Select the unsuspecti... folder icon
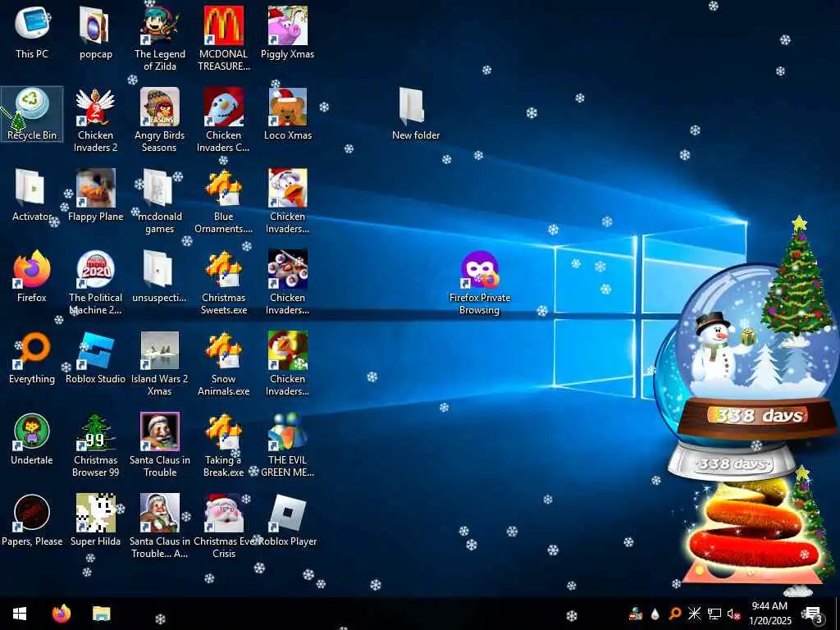This screenshot has height=630, width=840. tap(160, 276)
